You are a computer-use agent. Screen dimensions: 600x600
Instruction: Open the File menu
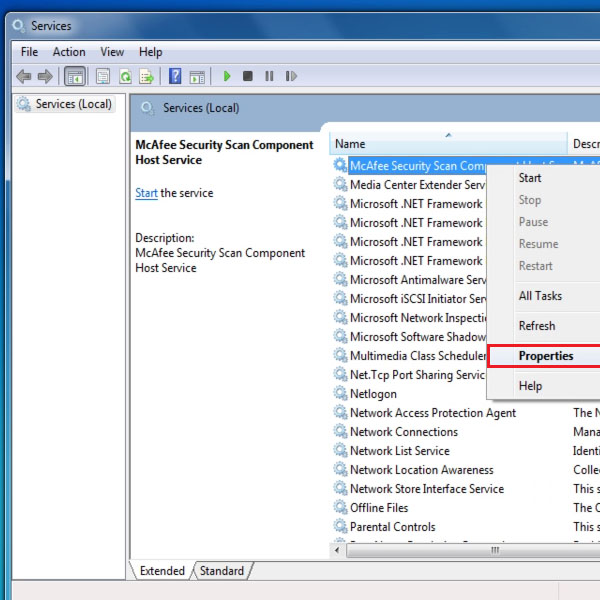tap(29, 52)
